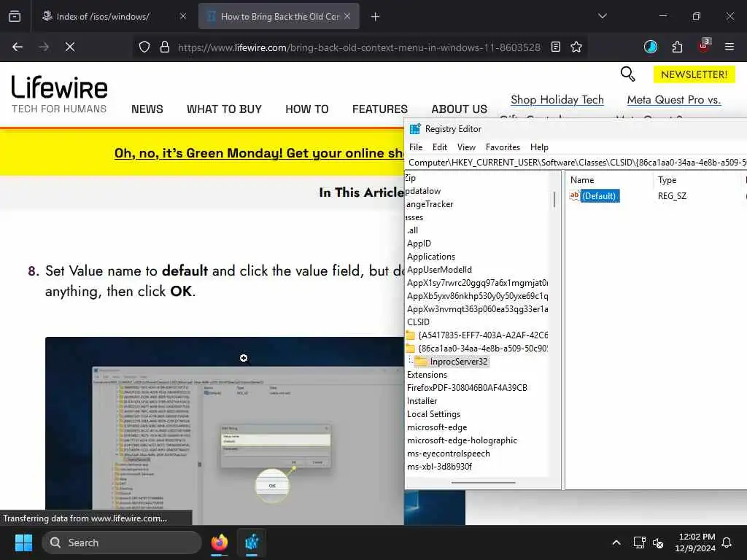Image resolution: width=747 pixels, height=560 pixels.
Task: Click the Lifewire search magnifier icon
Action: point(628,74)
